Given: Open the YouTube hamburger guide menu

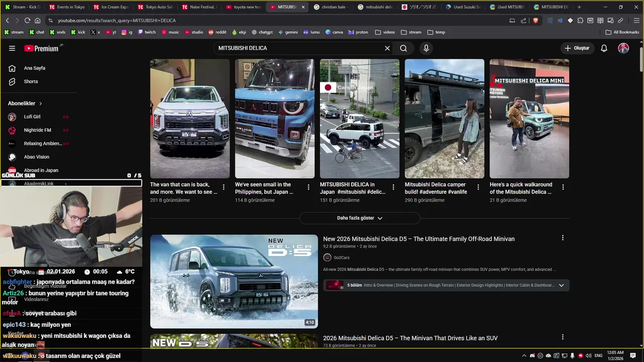Looking at the screenshot, I should click(12, 48).
